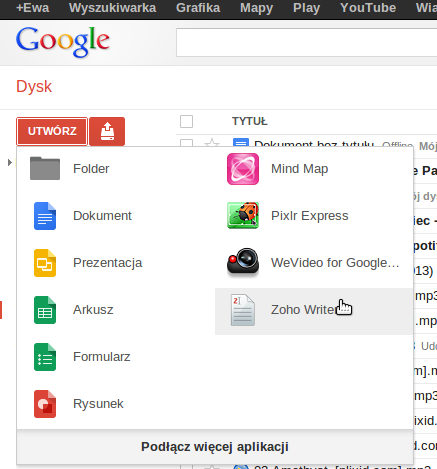Viewport: 437px width, 469px height.
Task: Click the red upload button
Action: (x=107, y=131)
